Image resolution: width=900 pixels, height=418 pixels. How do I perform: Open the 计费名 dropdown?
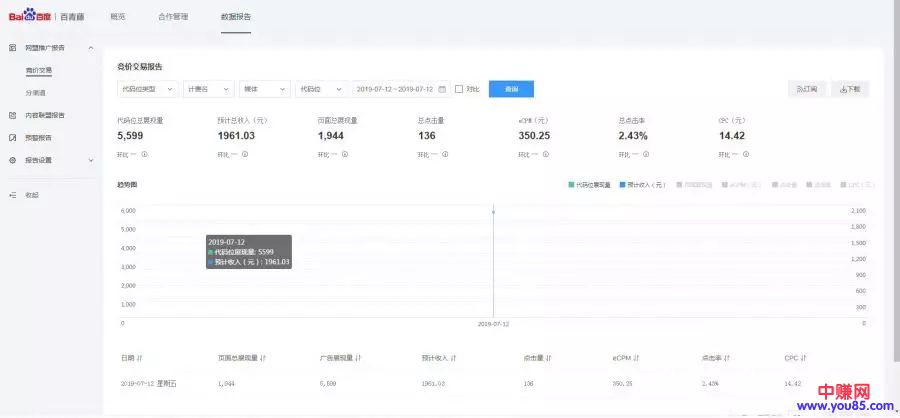[x=208, y=89]
